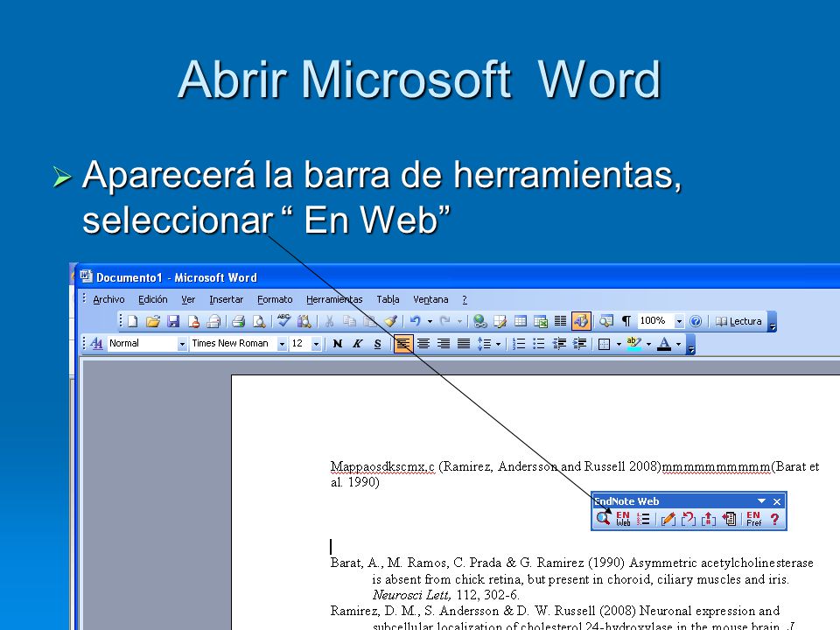The image size is (840, 630).
Task: Click the Permission restricted-document icon
Action: [193, 321]
